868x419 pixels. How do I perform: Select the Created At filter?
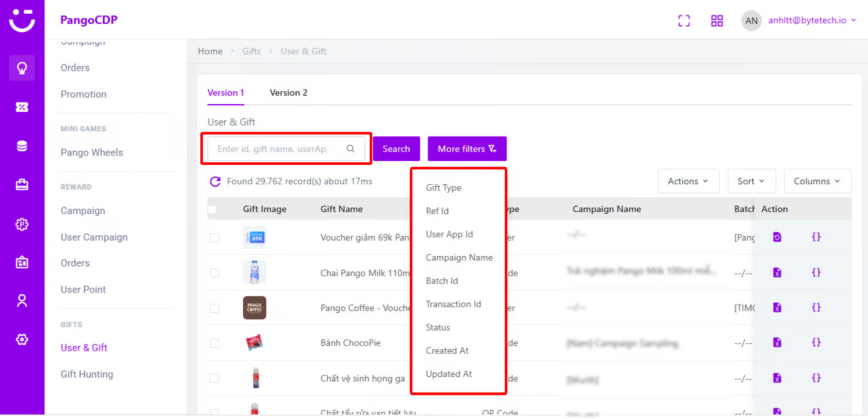[447, 350]
